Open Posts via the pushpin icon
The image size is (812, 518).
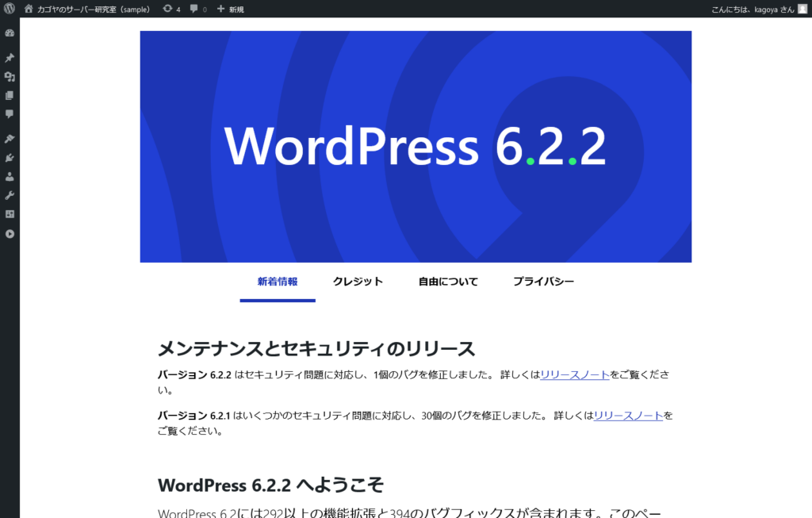pos(10,58)
